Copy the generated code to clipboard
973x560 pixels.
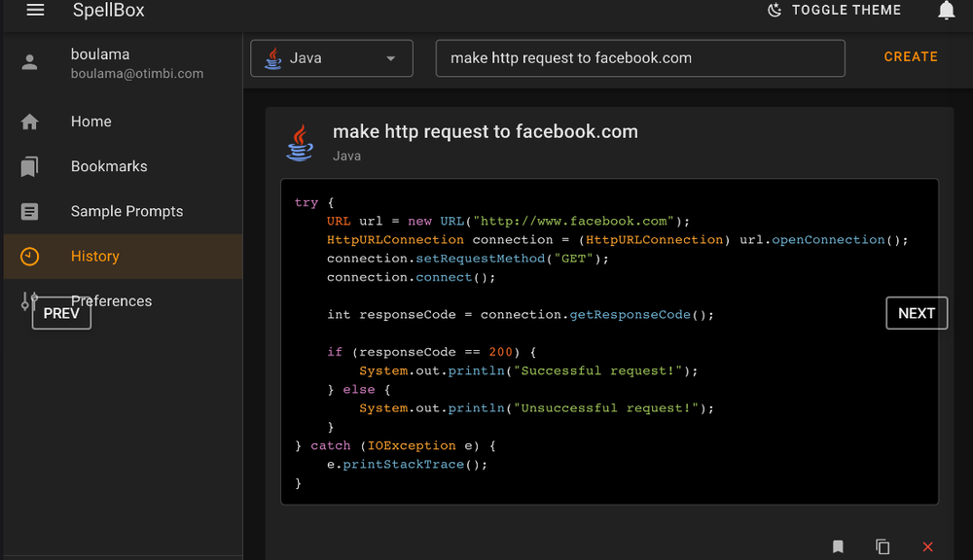point(883,546)
